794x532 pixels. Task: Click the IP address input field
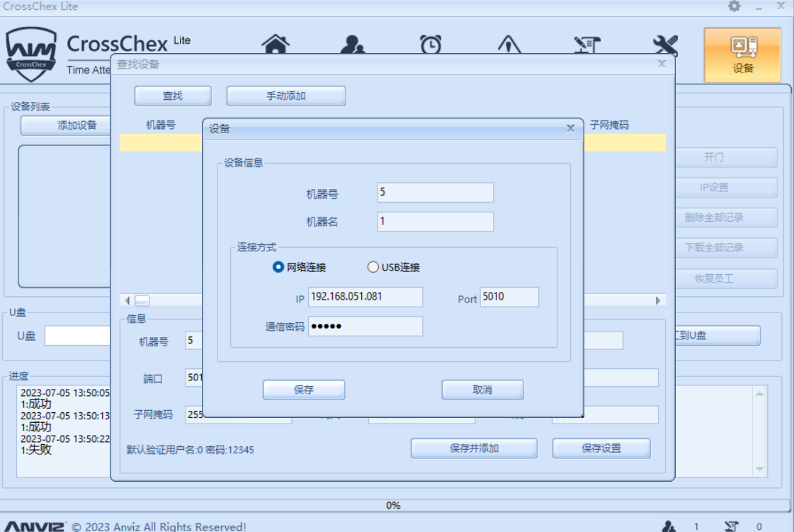point(365,297)
